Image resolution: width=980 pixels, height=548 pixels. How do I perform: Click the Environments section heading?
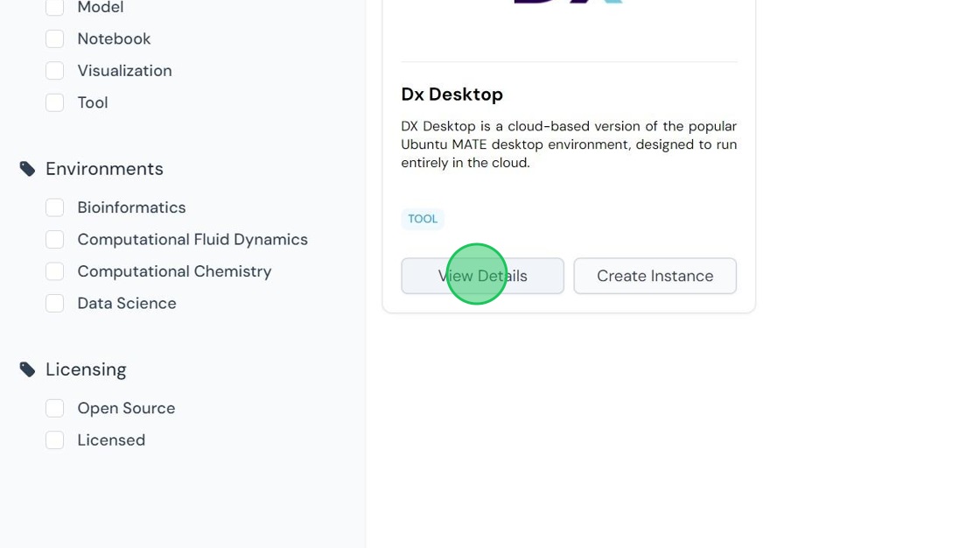(104, 169)
